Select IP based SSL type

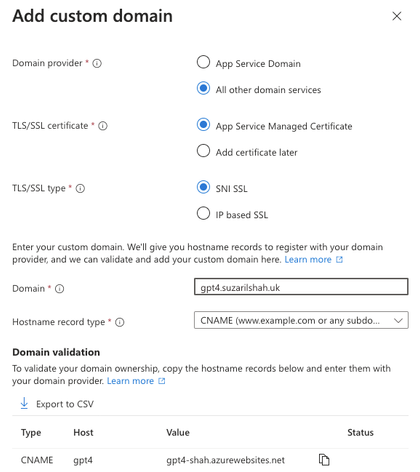click(203, 213)
